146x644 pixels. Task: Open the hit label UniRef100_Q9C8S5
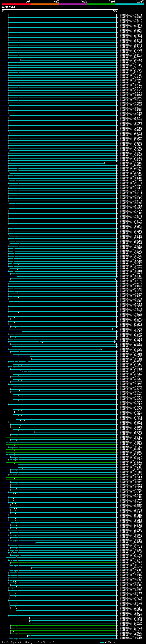coord(131,60)
